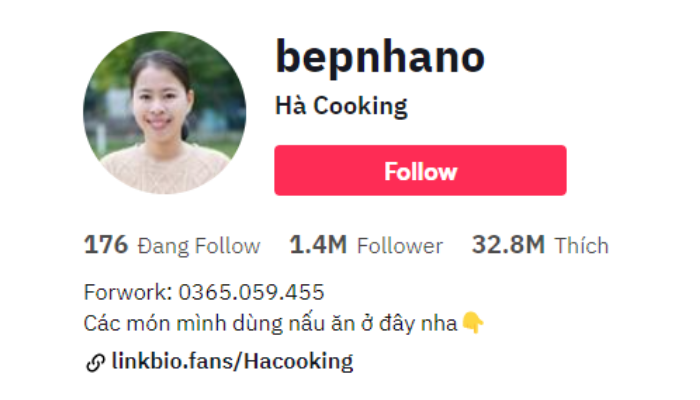Open the 1.4M followers count
The image size is (700, 400).
click(318, 245)
